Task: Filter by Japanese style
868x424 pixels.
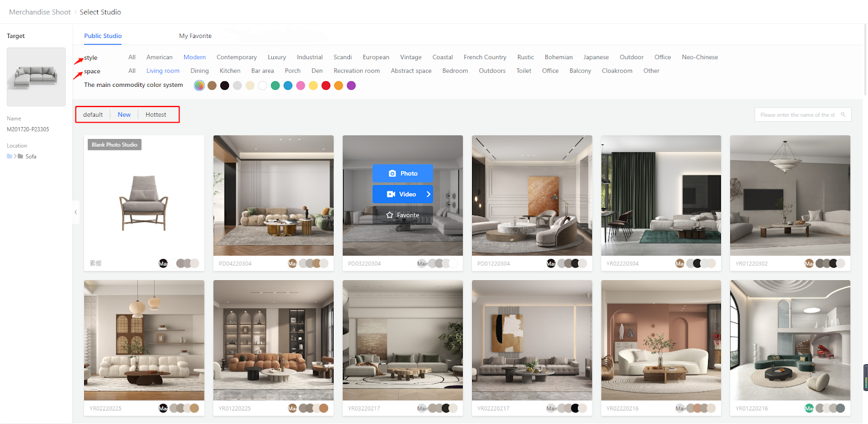Action: click(596, 57)
